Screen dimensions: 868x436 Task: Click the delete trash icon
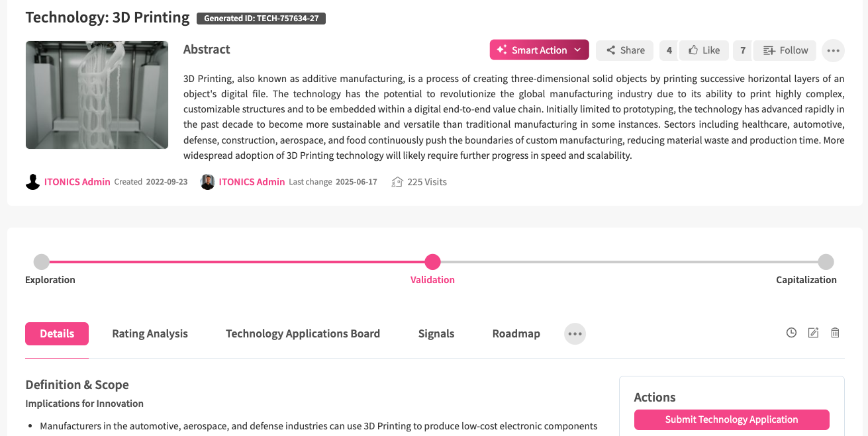click(836, 333)
